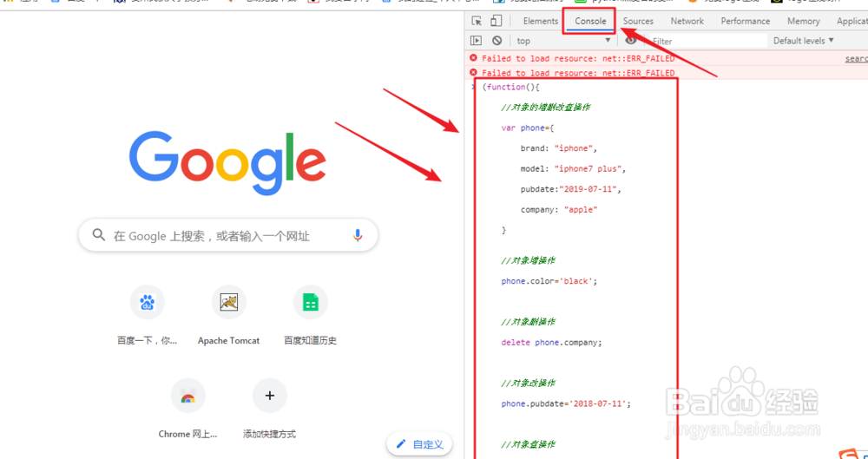The image size is (868, 459).
Task: Open the Sources tab
Action: point(638,21)
